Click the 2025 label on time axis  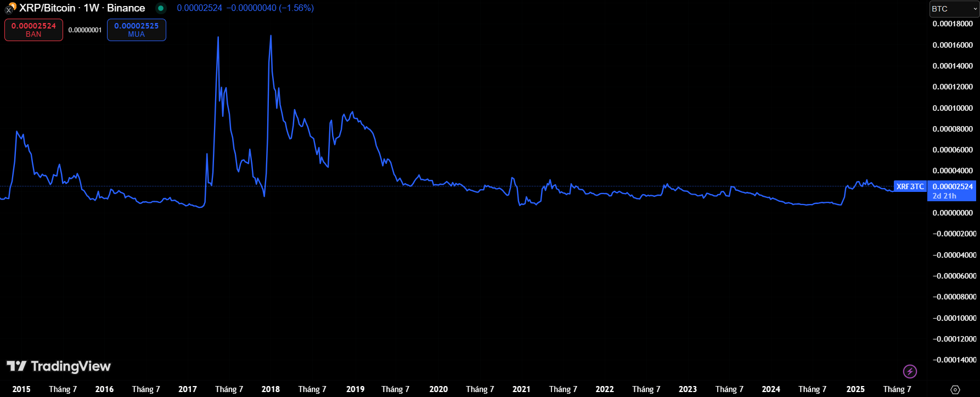pos(855,389)
